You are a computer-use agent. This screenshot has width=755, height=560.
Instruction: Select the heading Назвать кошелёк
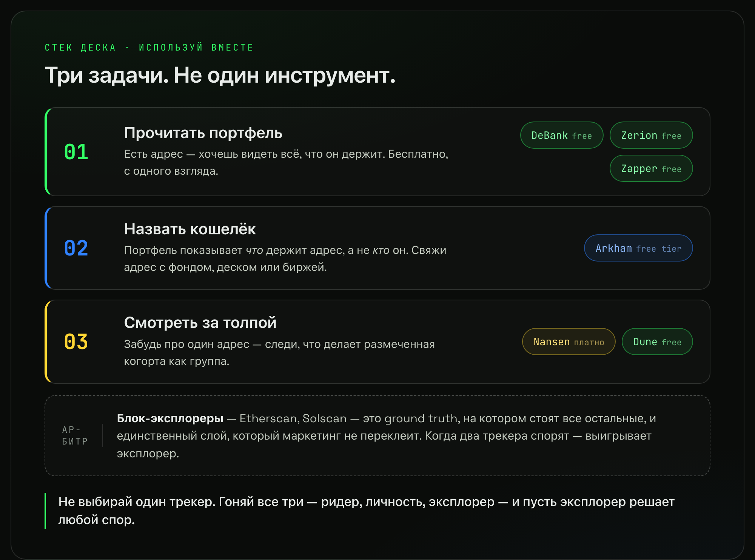190,229
